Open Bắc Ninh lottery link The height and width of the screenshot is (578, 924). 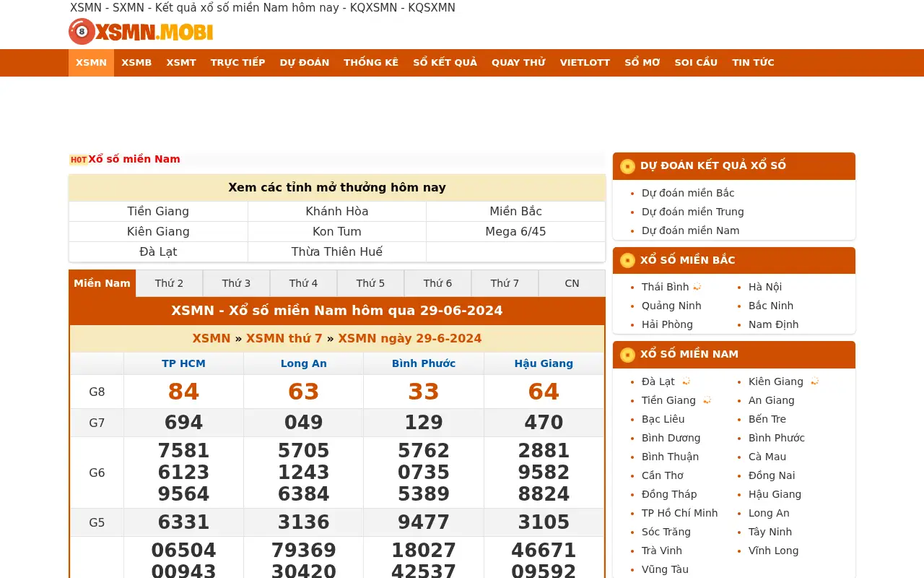[771, 306]
